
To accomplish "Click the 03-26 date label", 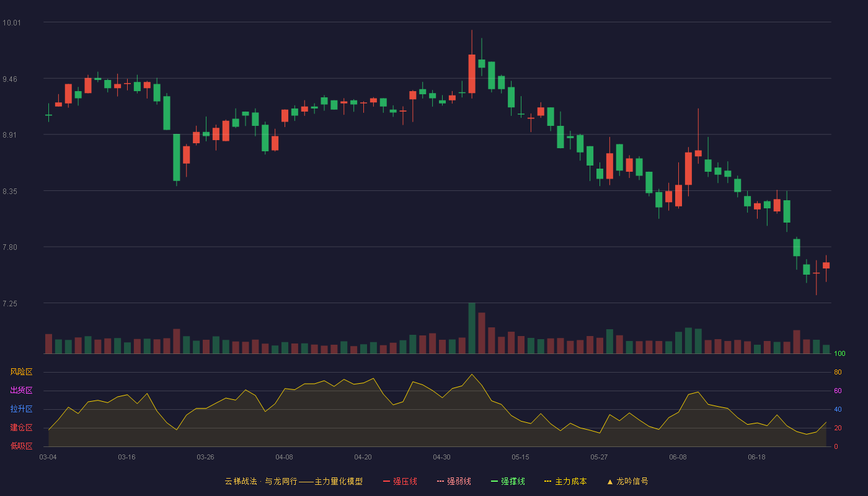I will click(205, 457).
